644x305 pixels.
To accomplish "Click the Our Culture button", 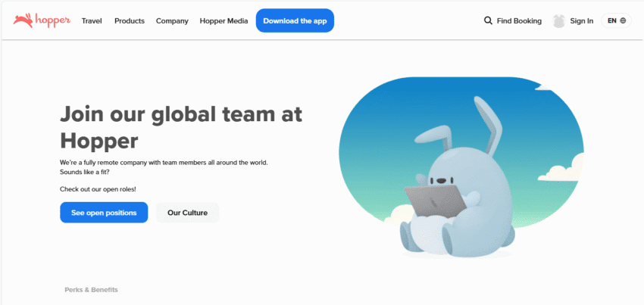I will (187, 213).
